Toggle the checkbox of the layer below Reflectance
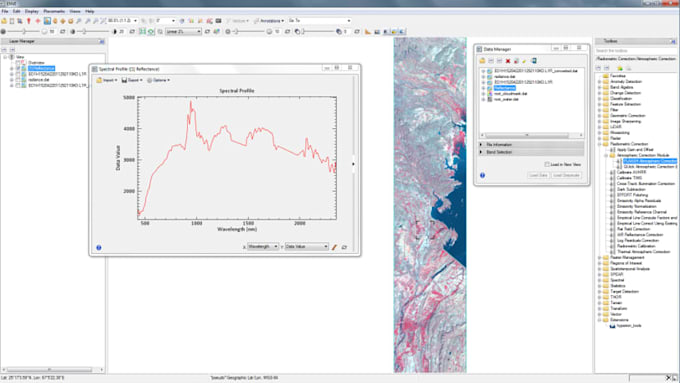 [x=18, y=74]
